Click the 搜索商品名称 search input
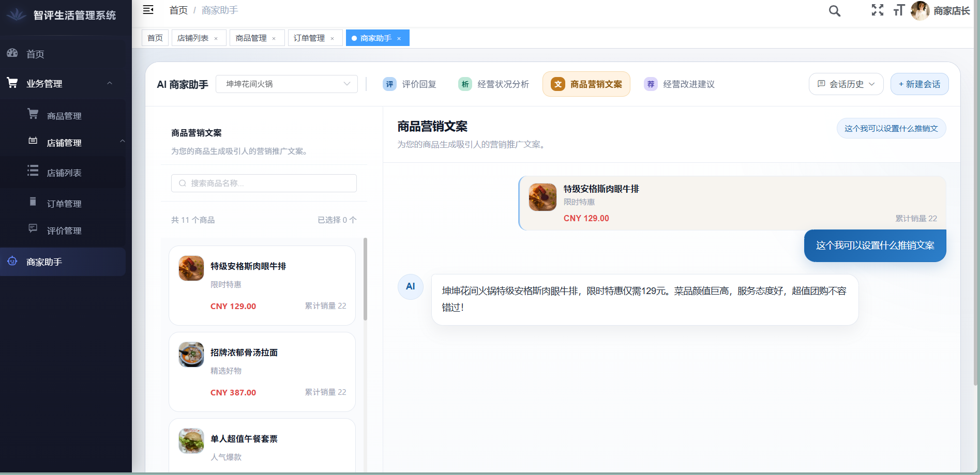 pos(264,183)
